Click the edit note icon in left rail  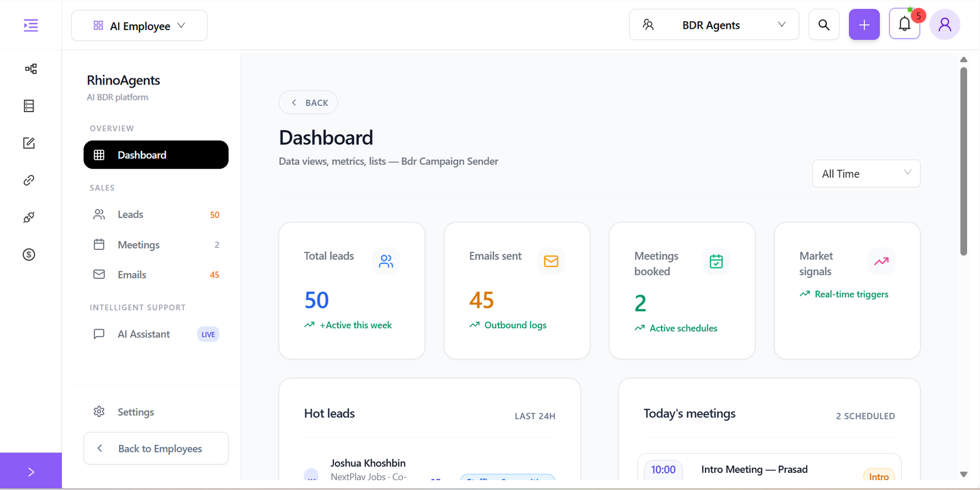[29, 143]
